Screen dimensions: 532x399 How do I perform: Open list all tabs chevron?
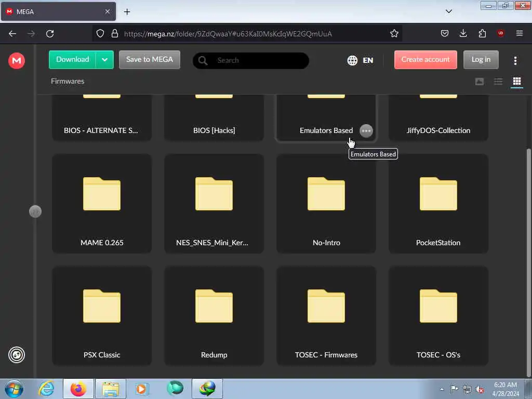click(448, 11)
